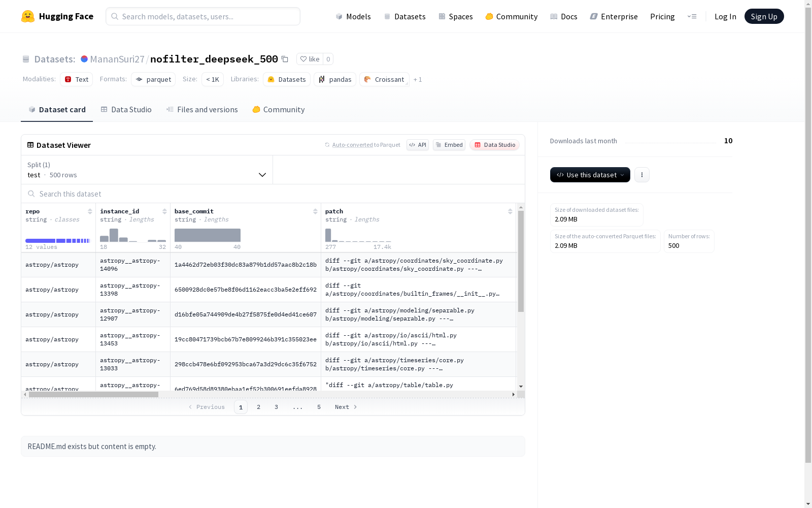Expand the Split test dropdown

click(x=147, y=170)
